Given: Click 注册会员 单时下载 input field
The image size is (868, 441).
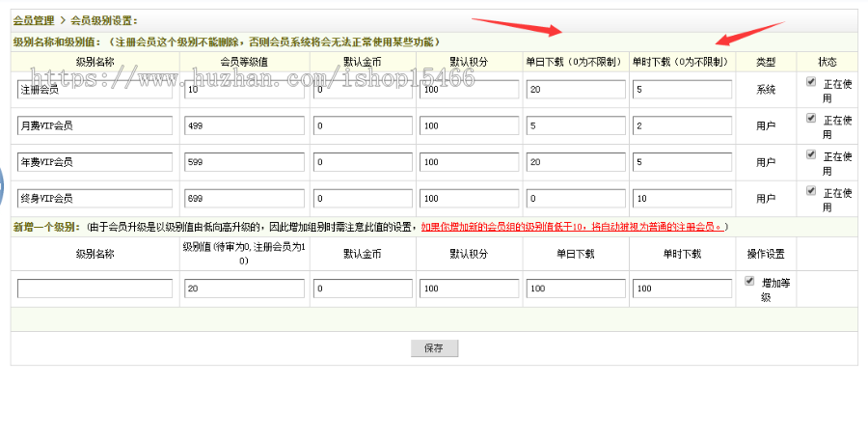Looking at the screenshot, I should coord(681,90).
